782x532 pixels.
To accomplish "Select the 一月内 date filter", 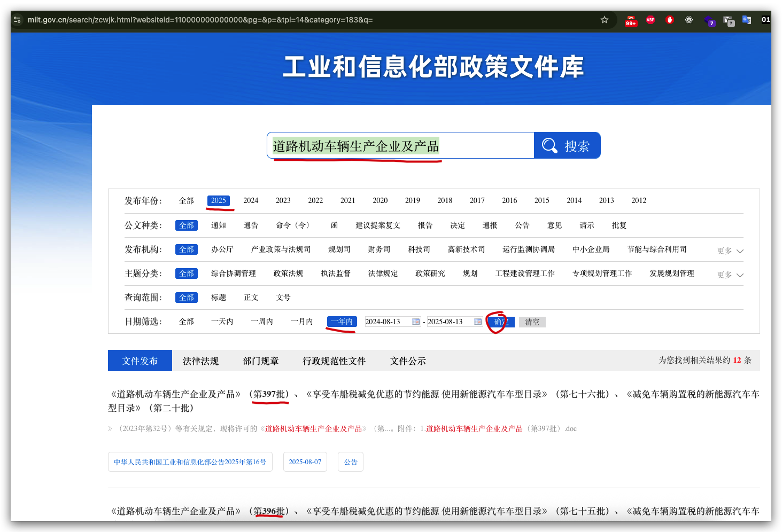I will [301, 322].
